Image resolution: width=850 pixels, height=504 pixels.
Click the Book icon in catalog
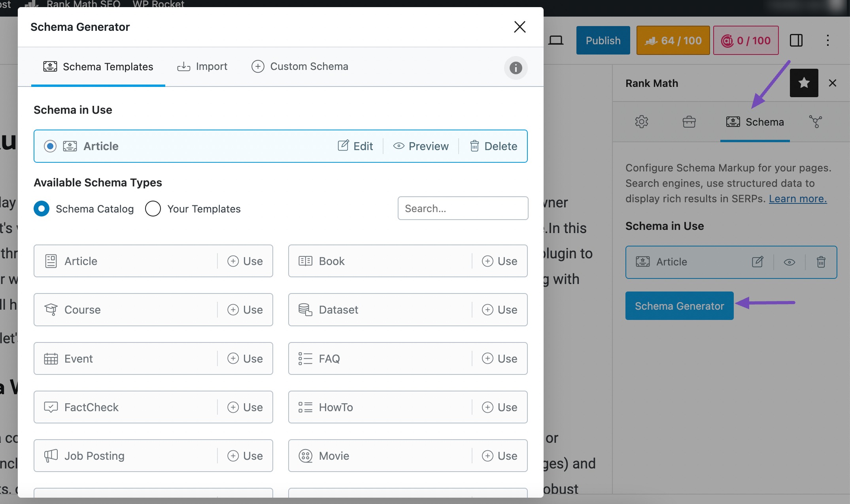305,261
